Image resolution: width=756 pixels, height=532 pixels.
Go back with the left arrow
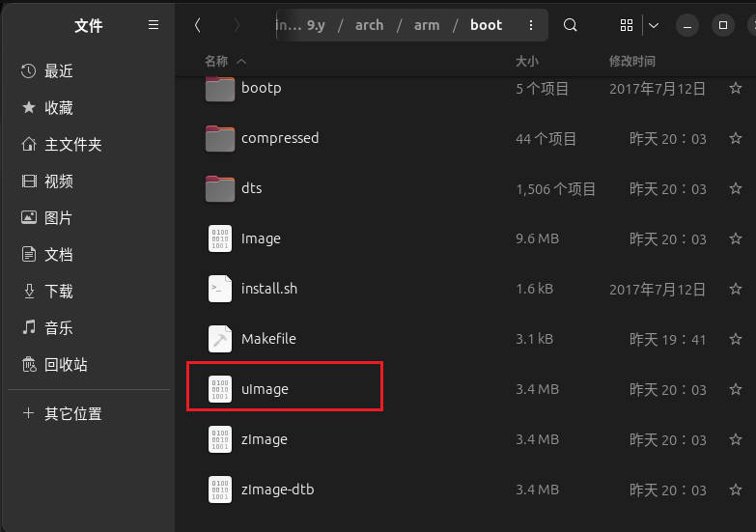[x=198, y=25]
